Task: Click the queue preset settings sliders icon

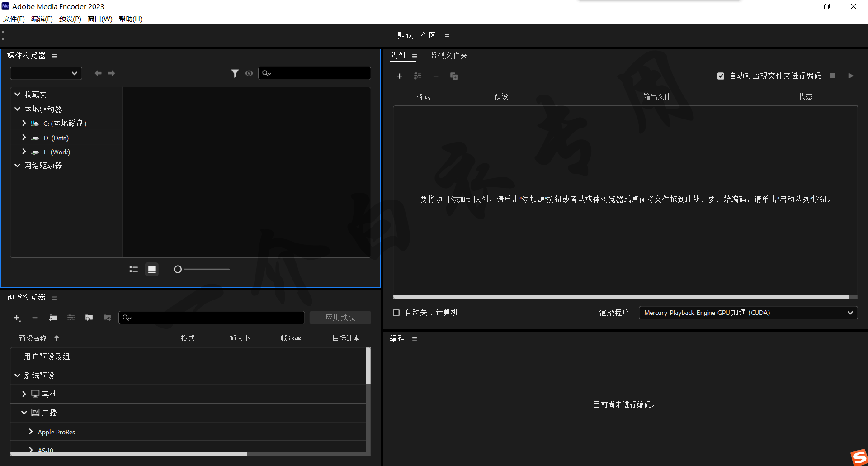Action: click(x=418, y=76)
